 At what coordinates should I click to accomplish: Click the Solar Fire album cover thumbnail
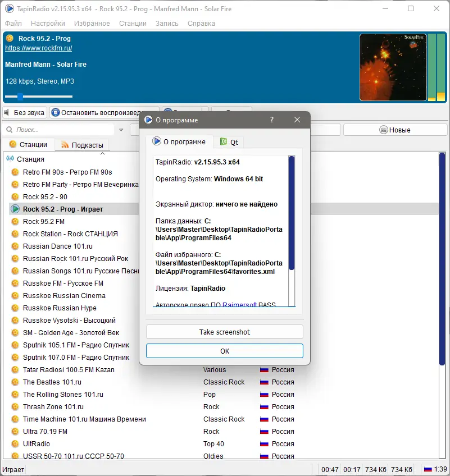(x=393, y=67)
